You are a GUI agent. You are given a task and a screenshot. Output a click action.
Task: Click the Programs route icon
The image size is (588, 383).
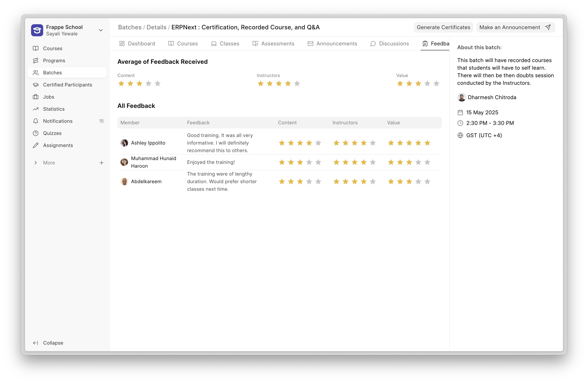point(36,61)
